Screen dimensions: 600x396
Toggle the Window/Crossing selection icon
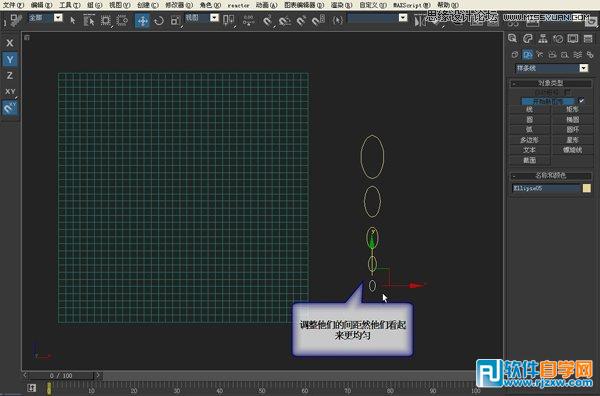[x=122, y=20]
